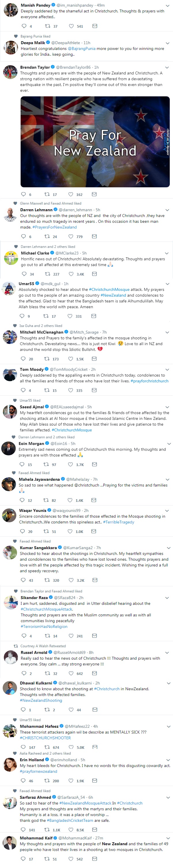The width and height of the screenshot is (173, 868).
Task: Open the Pray For New Zealand image
Action: pyautogui.click(x=95, y=141)
